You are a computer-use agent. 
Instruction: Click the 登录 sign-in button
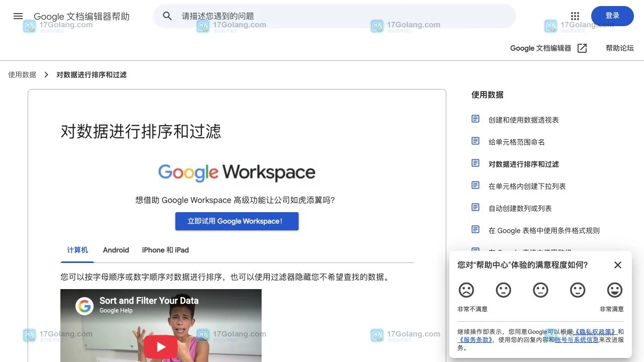pos(612,16)
